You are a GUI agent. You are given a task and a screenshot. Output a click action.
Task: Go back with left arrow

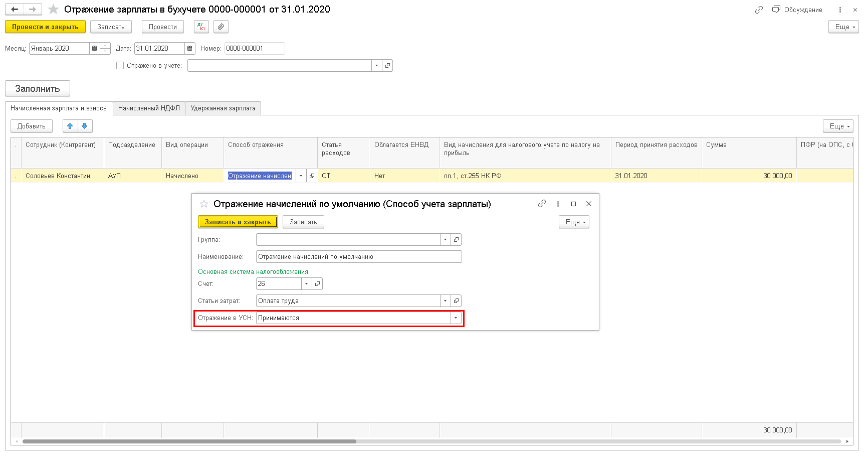point(15,10)
